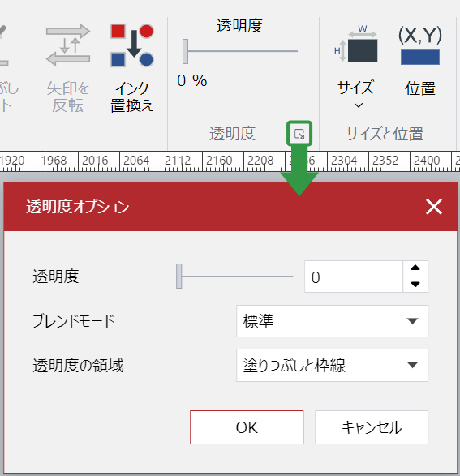This screenshot has width=460, height=476.
Task: Click the 0 % transparency value text
Action: coord(192,81)
